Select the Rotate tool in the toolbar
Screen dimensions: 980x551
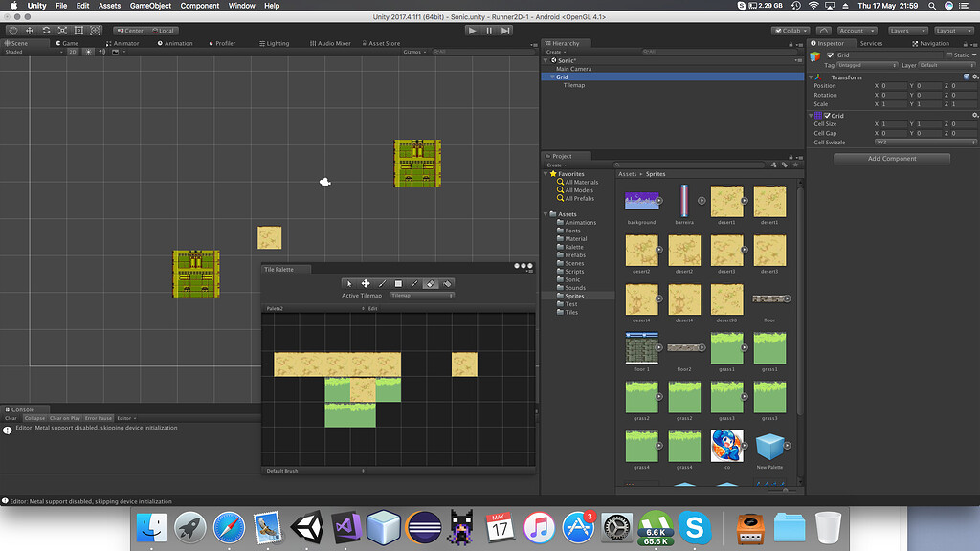tap(46, 31)
